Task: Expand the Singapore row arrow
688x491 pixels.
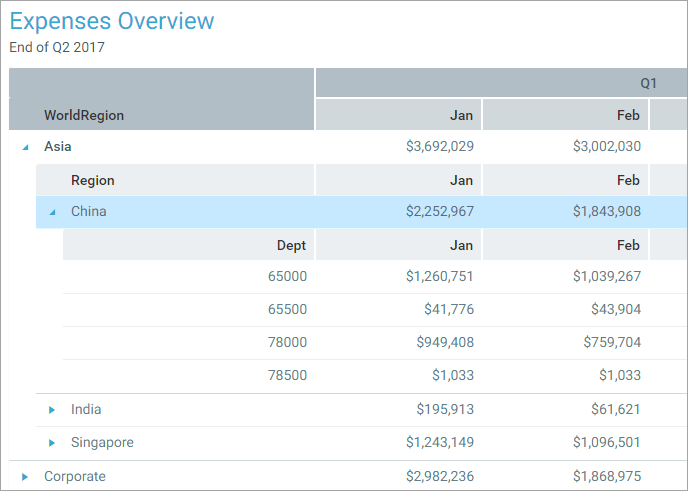Action: [x=52, y=443]
